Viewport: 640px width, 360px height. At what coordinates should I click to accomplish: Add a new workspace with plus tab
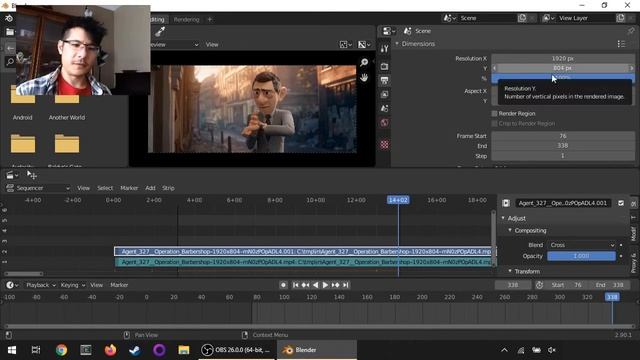pos(210,19)
